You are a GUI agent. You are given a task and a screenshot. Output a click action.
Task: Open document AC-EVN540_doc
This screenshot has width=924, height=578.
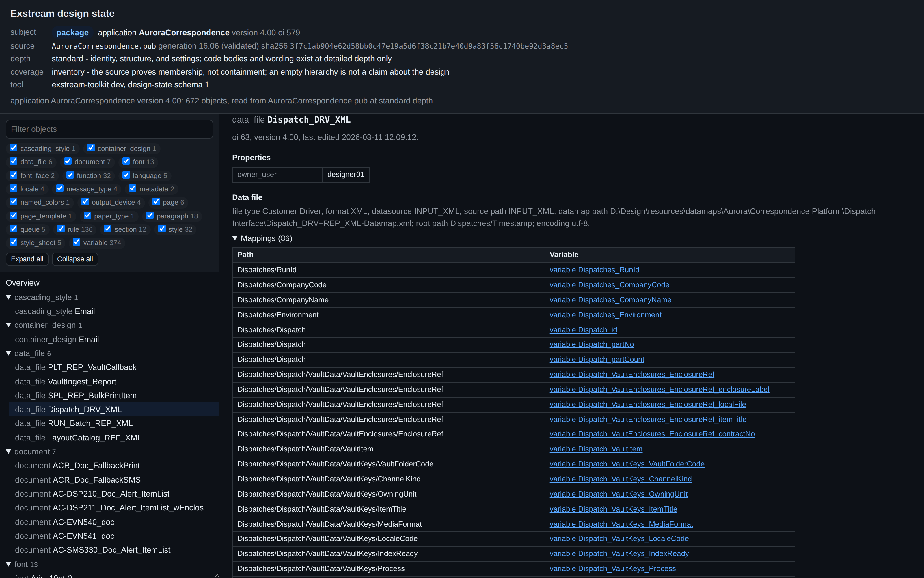point(64,522)
